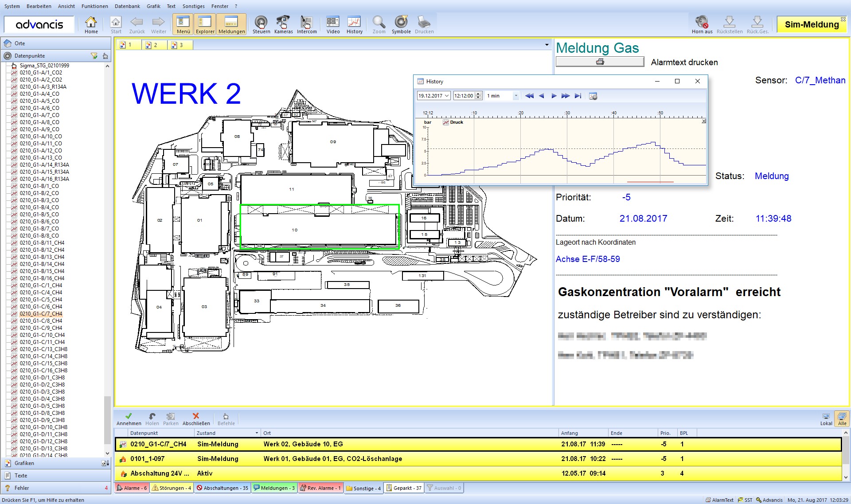Play forward in History window
851x504 pixels.
click(x=554, y=96)
